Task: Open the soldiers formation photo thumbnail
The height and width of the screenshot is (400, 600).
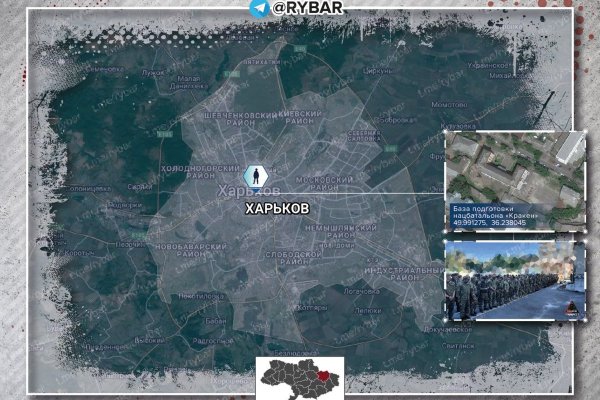Action: (514, 280)
